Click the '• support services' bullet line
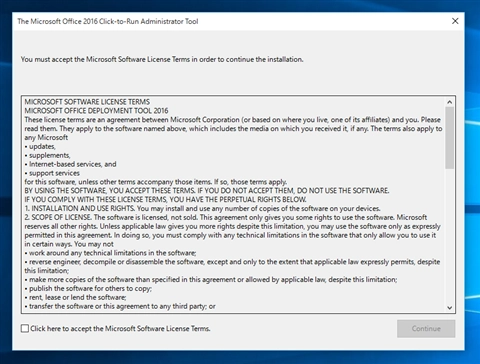 point(52,173)
